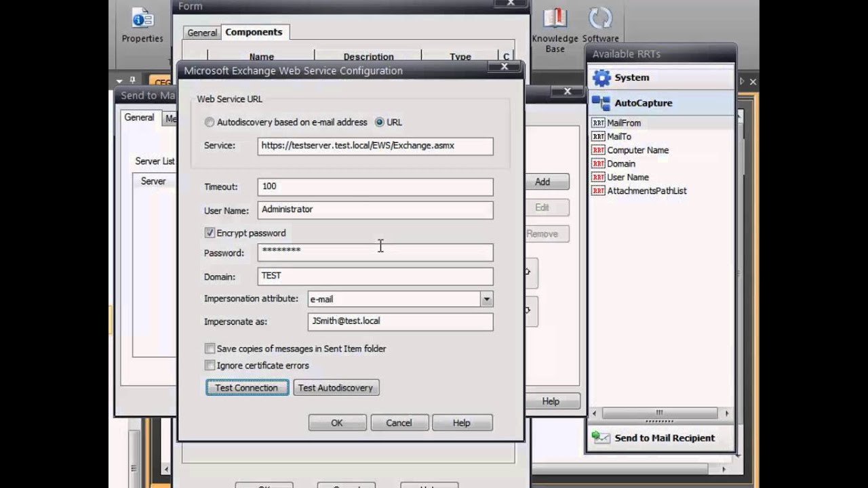
Task: Select the System gear icon in Available RRTs
Action: (x=601, y=77)
